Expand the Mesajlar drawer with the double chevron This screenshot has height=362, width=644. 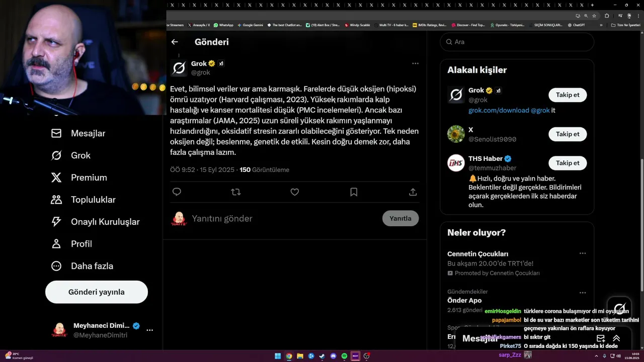point(616,338)
